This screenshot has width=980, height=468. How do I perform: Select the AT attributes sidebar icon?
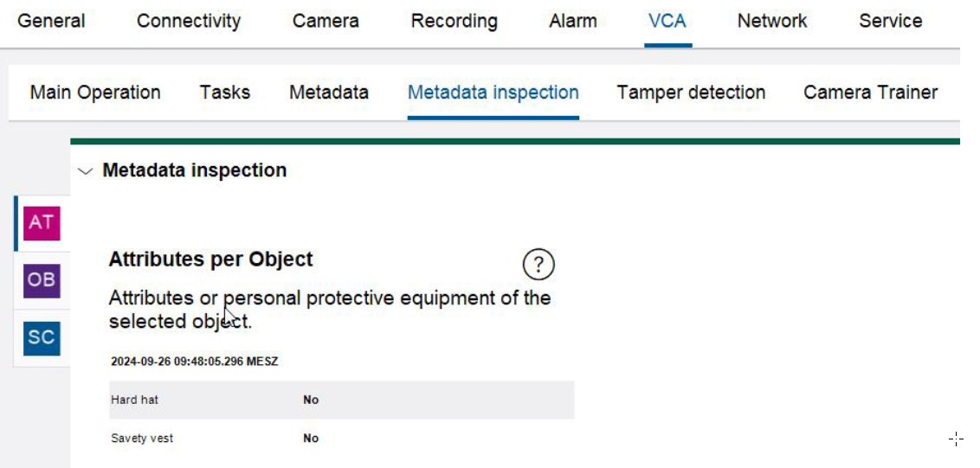tap(41, 223)
